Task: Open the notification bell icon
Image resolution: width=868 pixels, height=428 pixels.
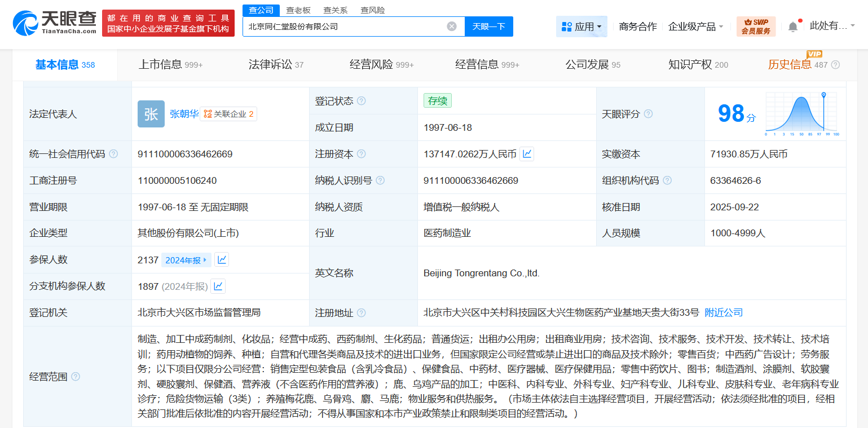Action: coord(792,25)
